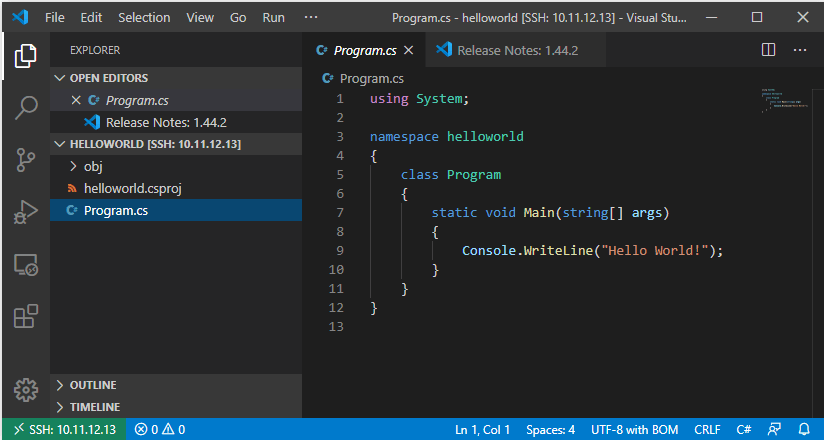The image size is (824, 440).
Task: Expand the obj folder
Action: point(93,166)
